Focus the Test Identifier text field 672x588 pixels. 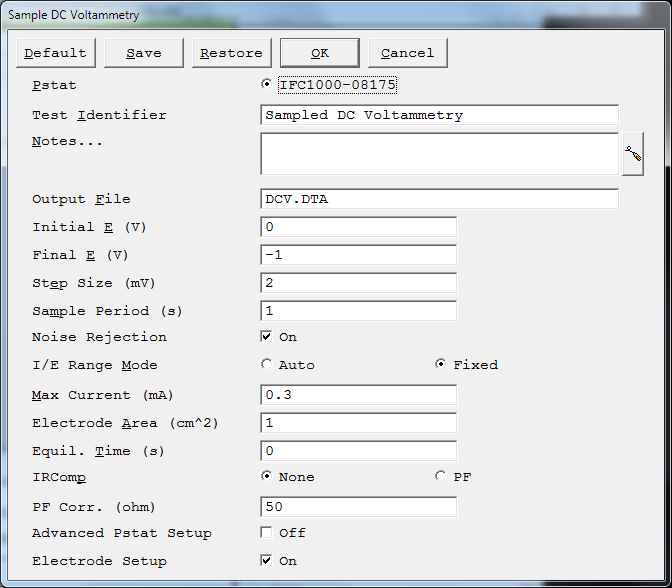439,115
